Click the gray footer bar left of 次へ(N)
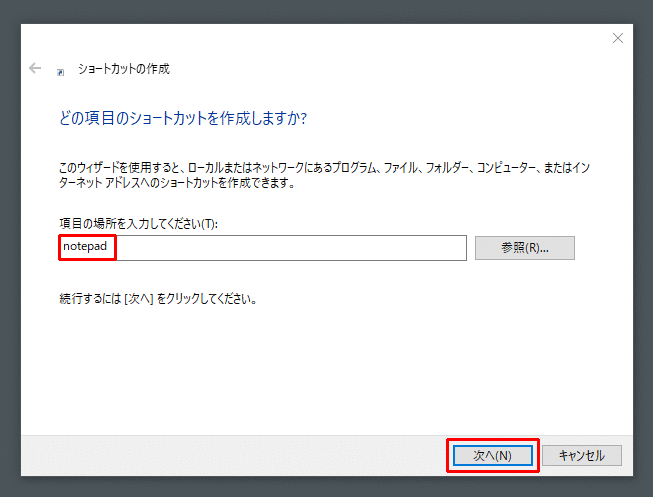Screen dimensions: 653x497 (x=230, y=455)
